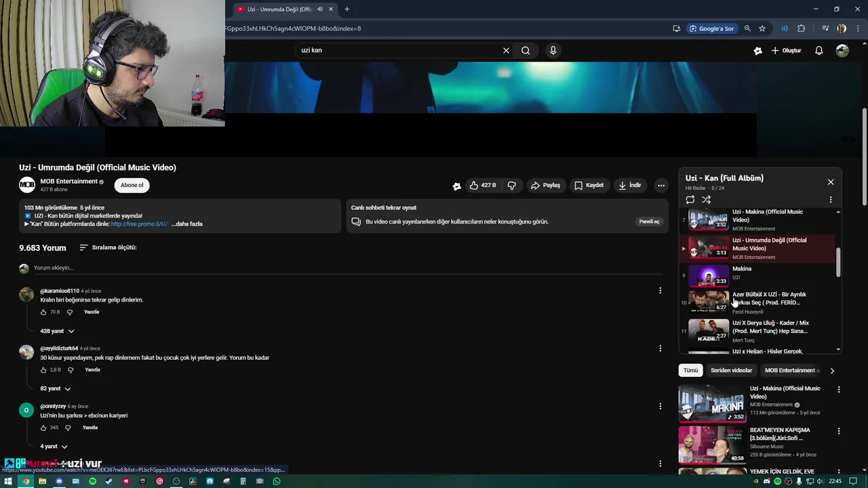Image resolution: width=868 pixels, height=488 pixels.
Task: Open Chrome media controls icon
Action: (825, 28)
